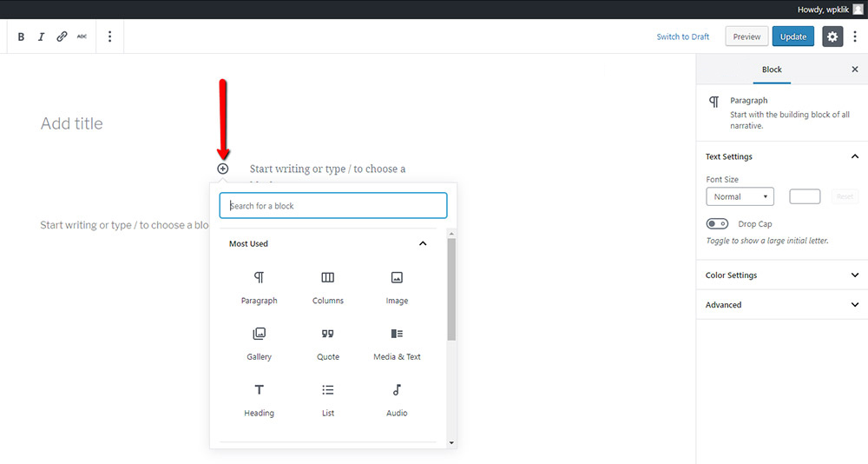
Task: Toggle italic formatting in toolbar
Action: pyautogui.click(x=41, y=36)
